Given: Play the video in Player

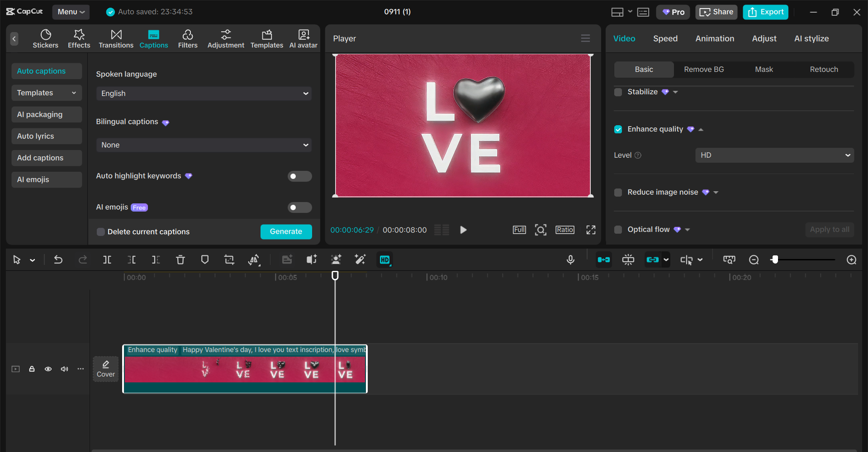Looking at the screenshot, I should (x=463, y=230).
